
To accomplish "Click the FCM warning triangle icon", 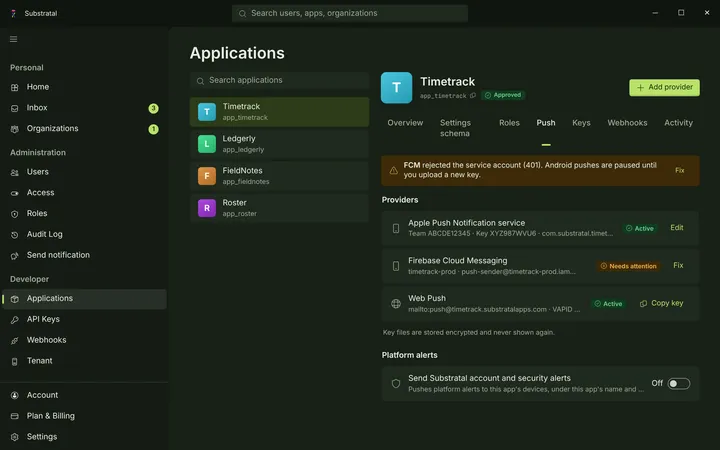I will (394, 170).
